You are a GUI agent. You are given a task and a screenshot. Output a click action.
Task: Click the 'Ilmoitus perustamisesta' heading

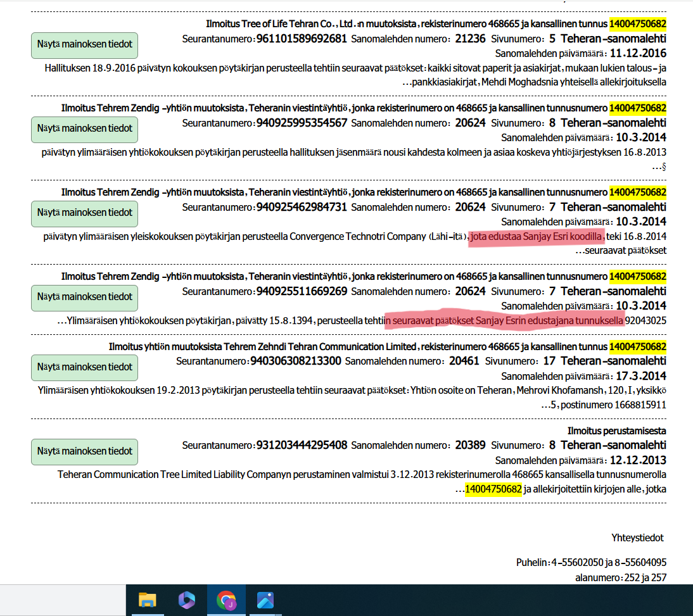click(616, 431)
